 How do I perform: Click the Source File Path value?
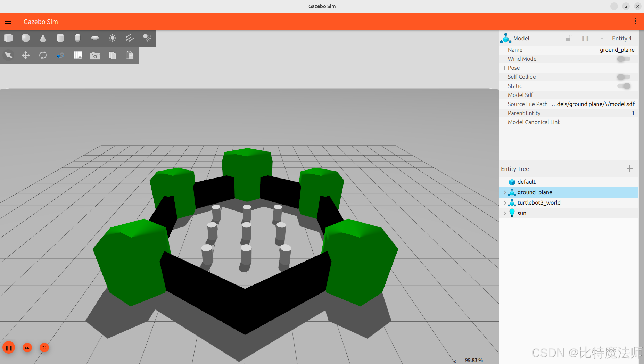pyautogui.click(x=593, y=104)
